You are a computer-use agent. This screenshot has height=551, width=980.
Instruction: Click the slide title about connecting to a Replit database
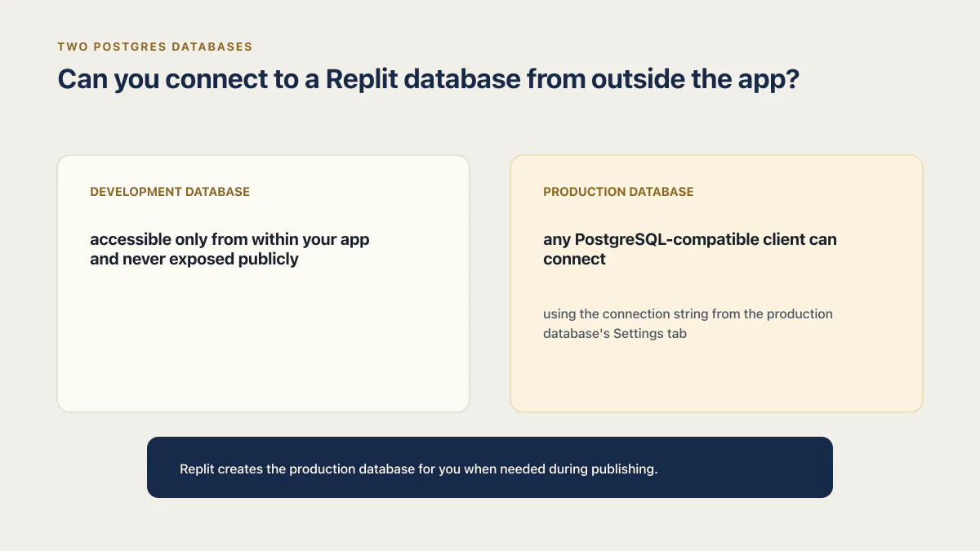point(428,79)
